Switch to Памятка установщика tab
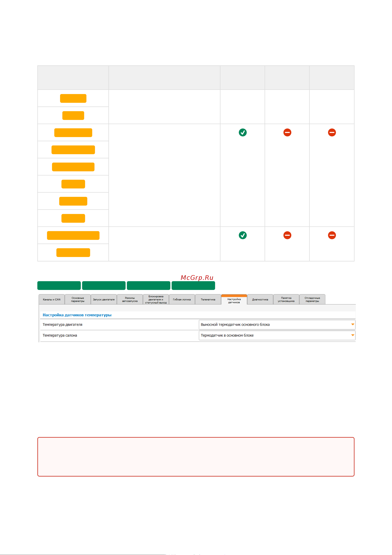Viewport: 392px width, 555px height. [286, 299]
